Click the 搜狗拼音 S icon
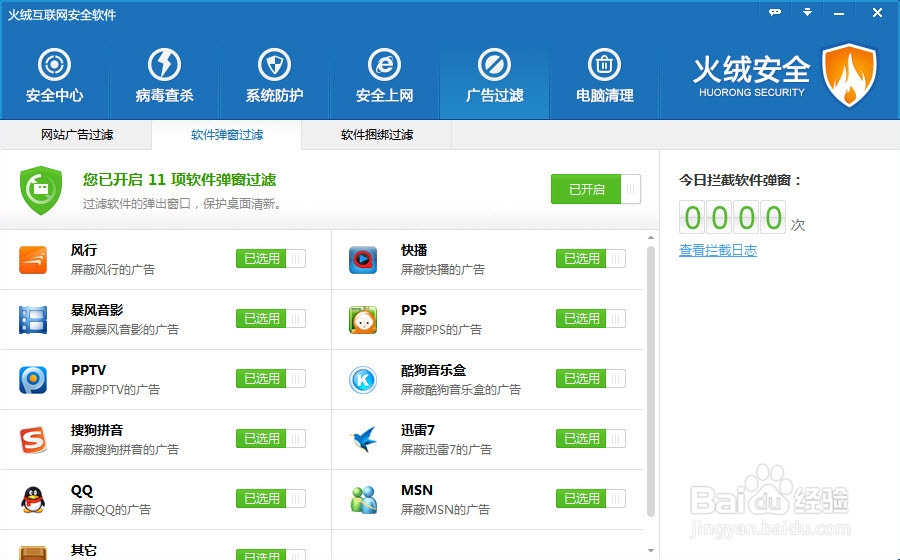The image size is (900, 560). (x=33, y=440)
